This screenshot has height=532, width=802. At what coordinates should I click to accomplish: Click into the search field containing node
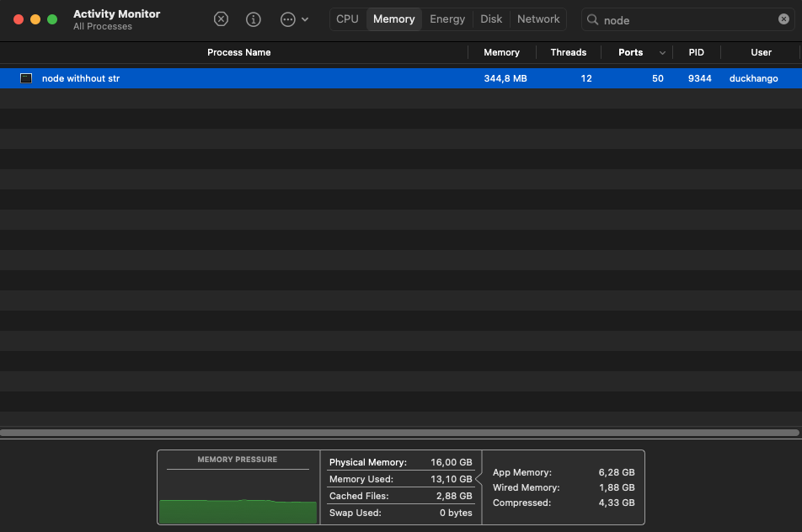688,20
